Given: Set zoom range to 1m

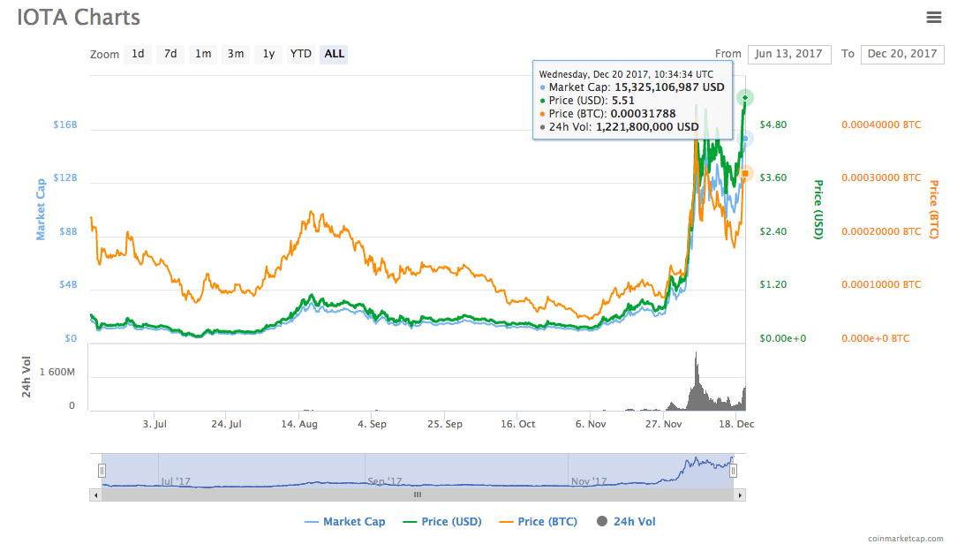Looking at the screenshot, I should 203,54.
